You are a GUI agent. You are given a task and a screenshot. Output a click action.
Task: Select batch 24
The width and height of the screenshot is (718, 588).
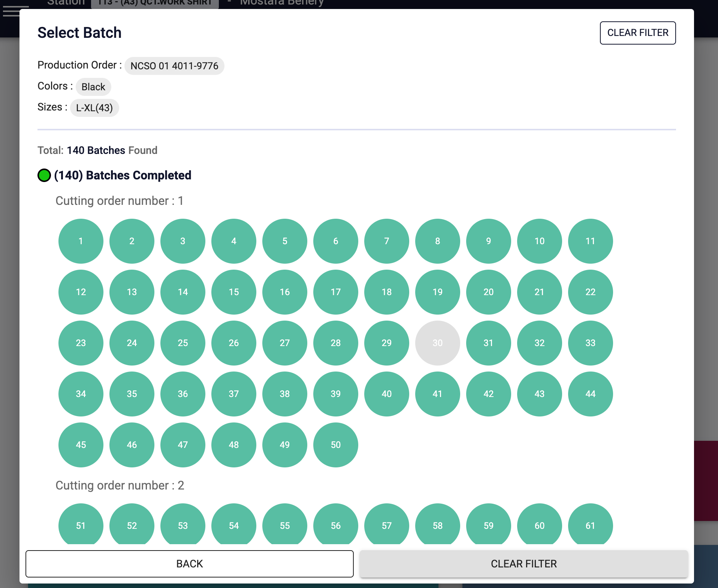coord(132,343)
